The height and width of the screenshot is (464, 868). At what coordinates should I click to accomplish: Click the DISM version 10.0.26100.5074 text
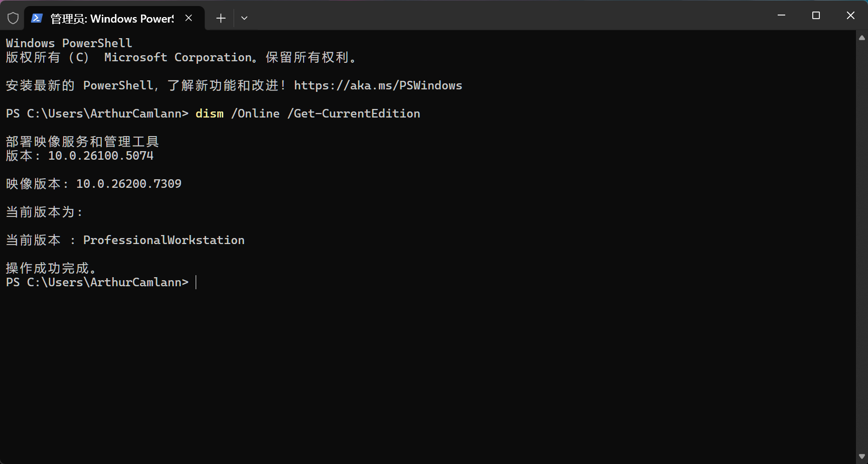(100, 156)
